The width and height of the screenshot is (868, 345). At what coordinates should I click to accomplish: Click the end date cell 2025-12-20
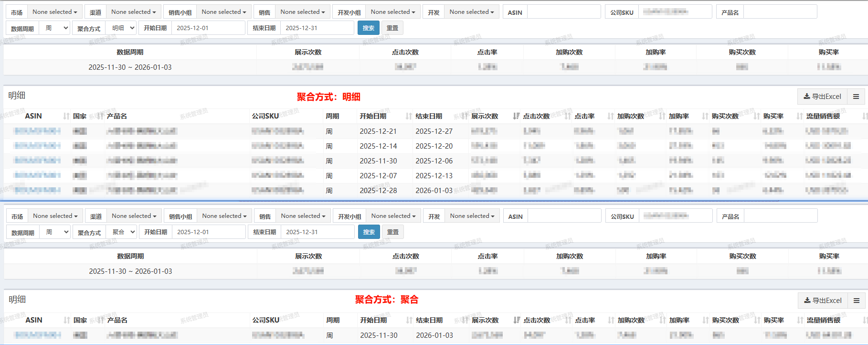[x=434, y=146]
